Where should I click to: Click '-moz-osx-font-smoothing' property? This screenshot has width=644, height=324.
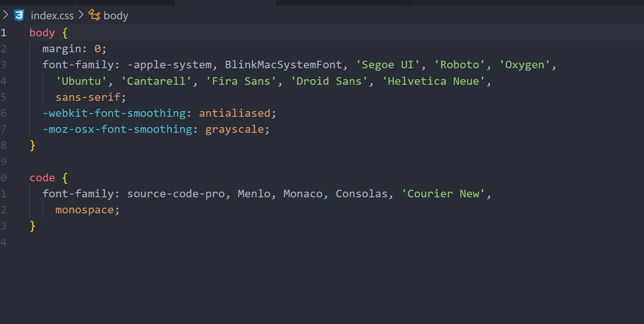[x=117, y=129]
